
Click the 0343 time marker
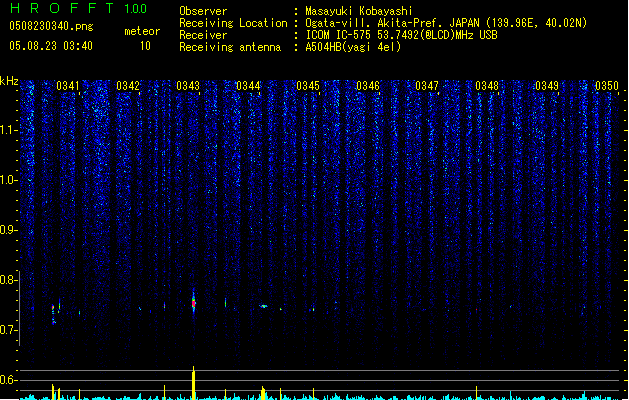coord(188,86)
